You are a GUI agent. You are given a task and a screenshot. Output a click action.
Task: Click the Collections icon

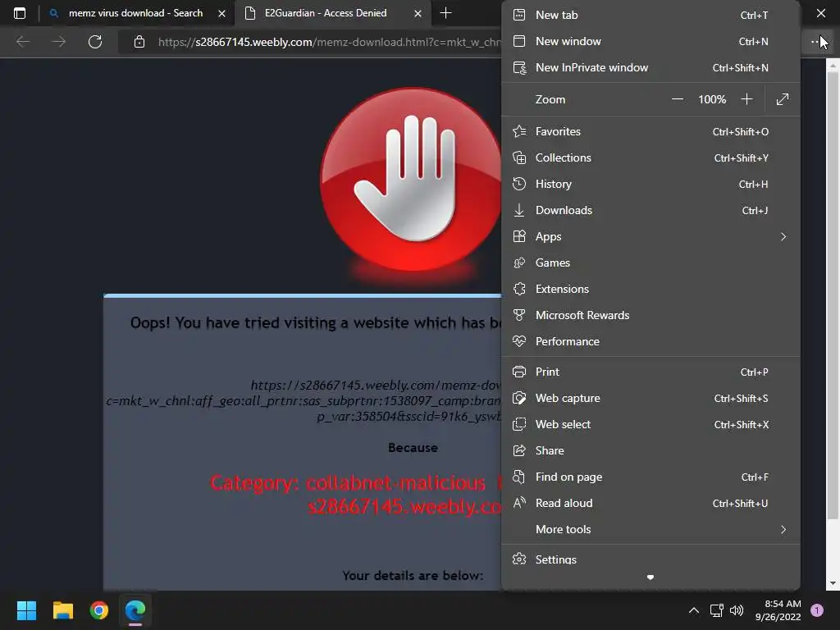(x=519, y=157)
